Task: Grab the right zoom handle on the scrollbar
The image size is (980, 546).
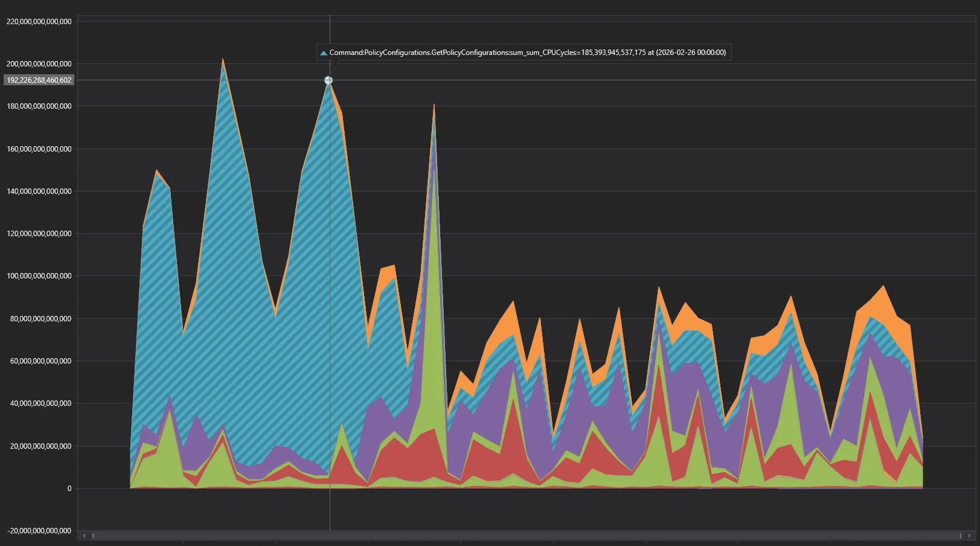Action: (961, 536)
